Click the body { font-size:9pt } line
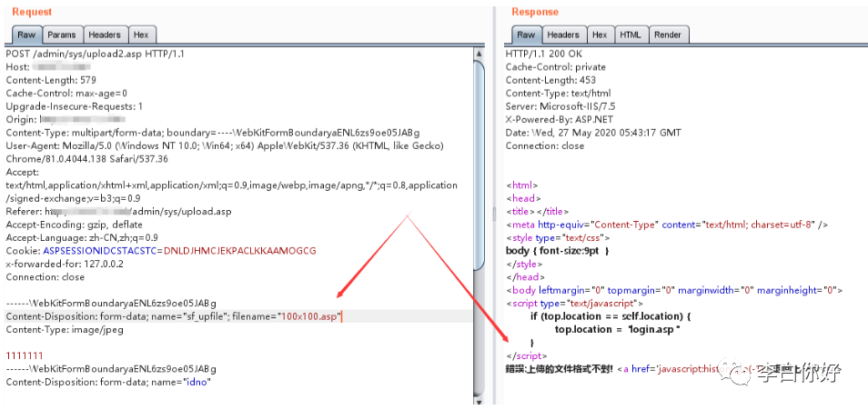The width and height of the screenshot is (868, 410). click(x=558, y=251)
